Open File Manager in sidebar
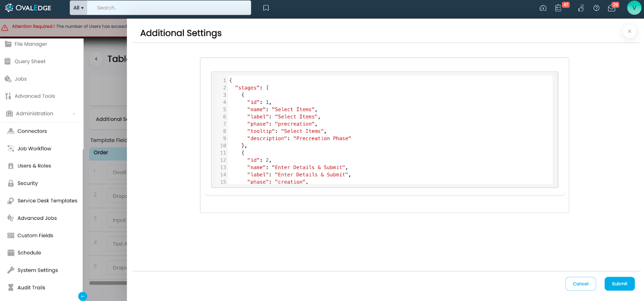Viewport: 644px width, 301px height. click(31, 44)
